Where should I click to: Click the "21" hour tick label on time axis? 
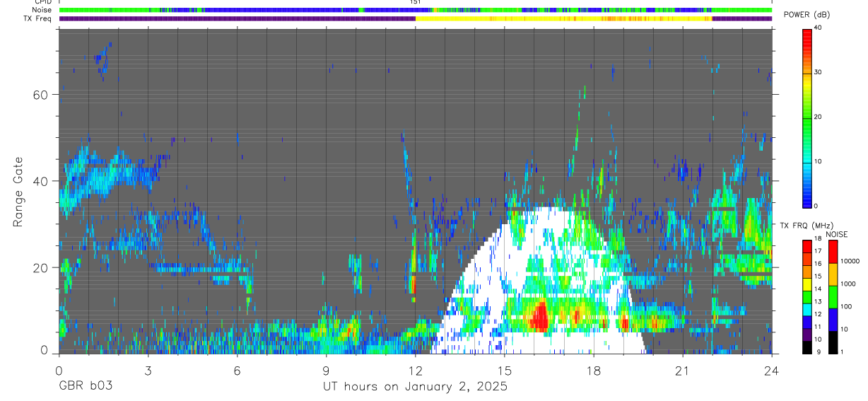[x=683, y=370]
